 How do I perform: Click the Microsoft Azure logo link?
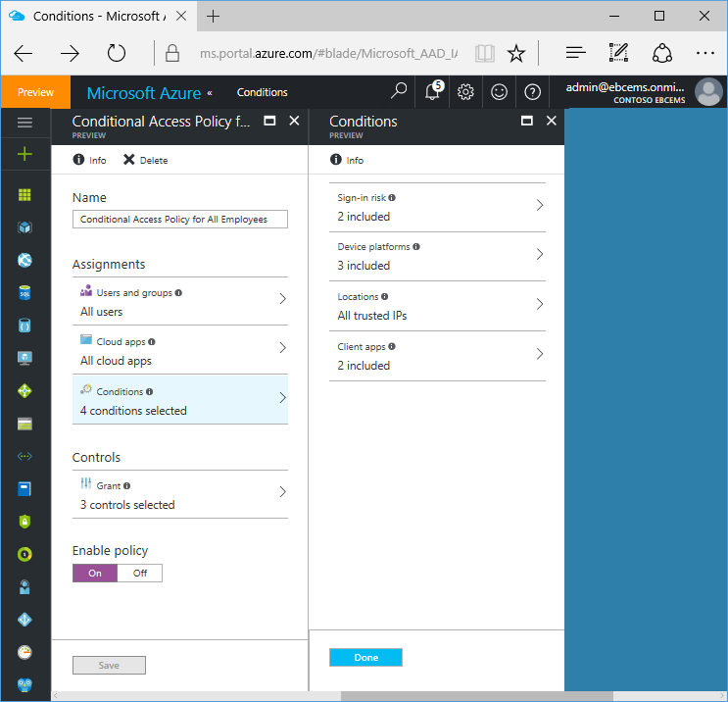click(x=144, y=93)
